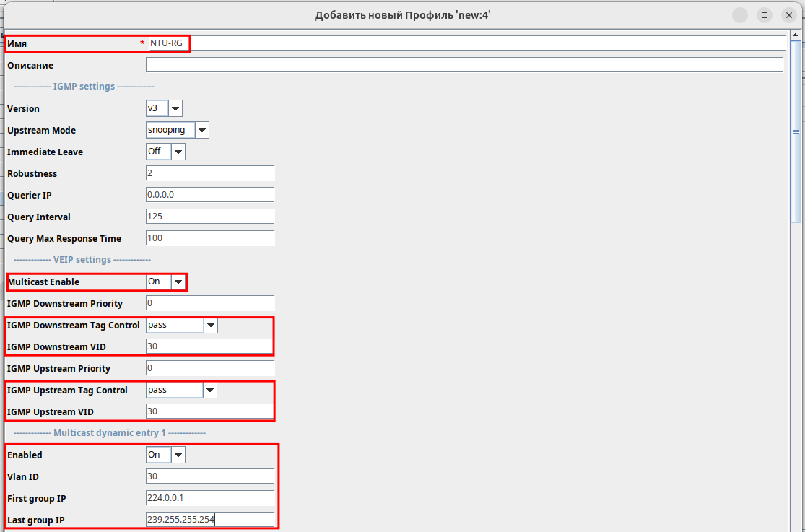
Task: Click the Имя field containing NTU-RG
Action: (466, 43)
